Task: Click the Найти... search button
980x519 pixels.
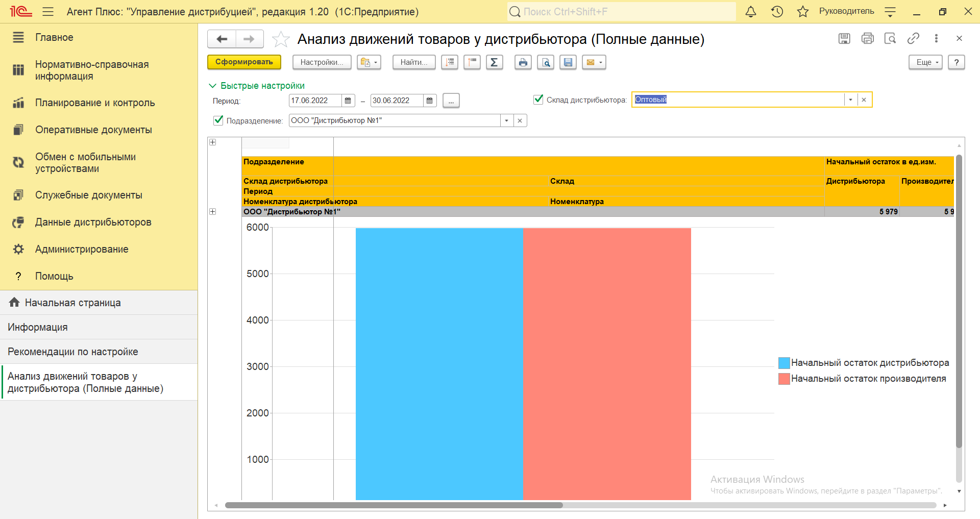Action: point(414,62)
